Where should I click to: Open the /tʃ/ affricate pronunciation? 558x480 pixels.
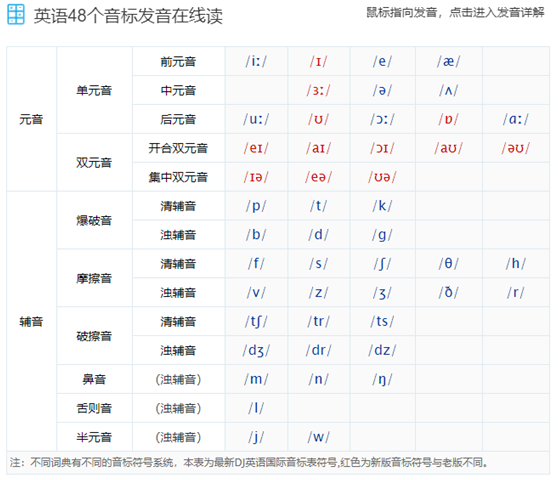click(x=256, y=322)
